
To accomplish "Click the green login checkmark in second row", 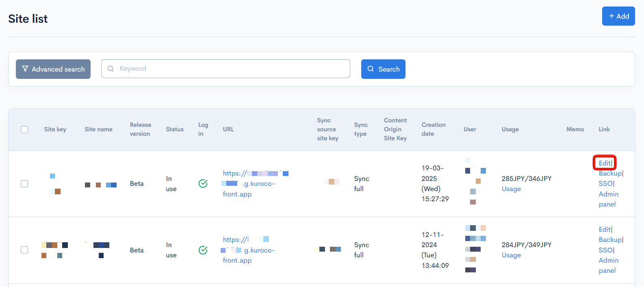I will tap(203, 250).
